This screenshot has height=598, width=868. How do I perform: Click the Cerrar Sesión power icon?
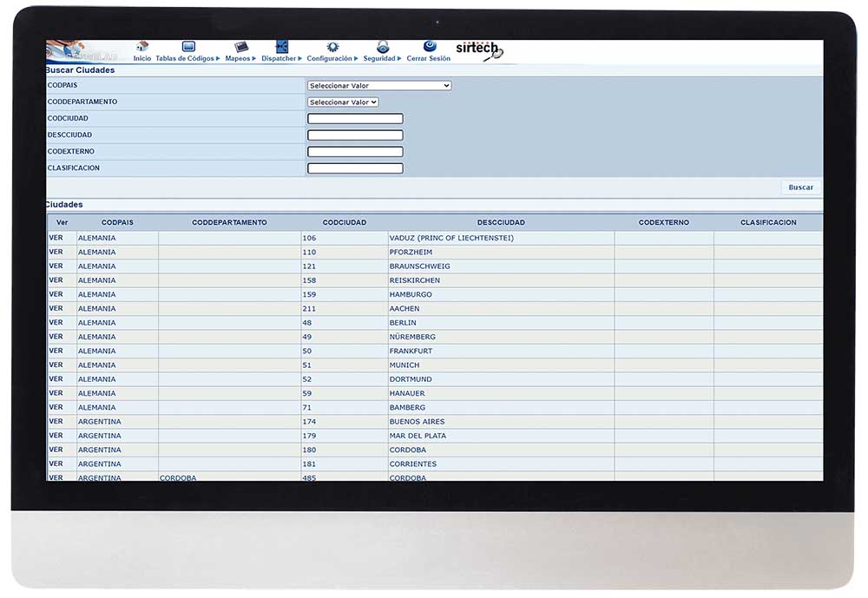pyautogui.click(x=430, y=46)
